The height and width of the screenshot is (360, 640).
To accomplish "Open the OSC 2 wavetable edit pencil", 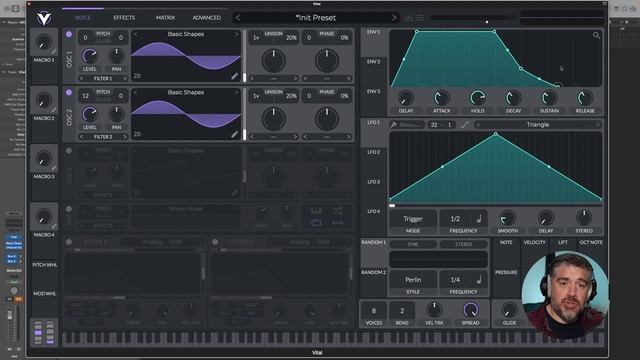I will [x=234, y=134].
